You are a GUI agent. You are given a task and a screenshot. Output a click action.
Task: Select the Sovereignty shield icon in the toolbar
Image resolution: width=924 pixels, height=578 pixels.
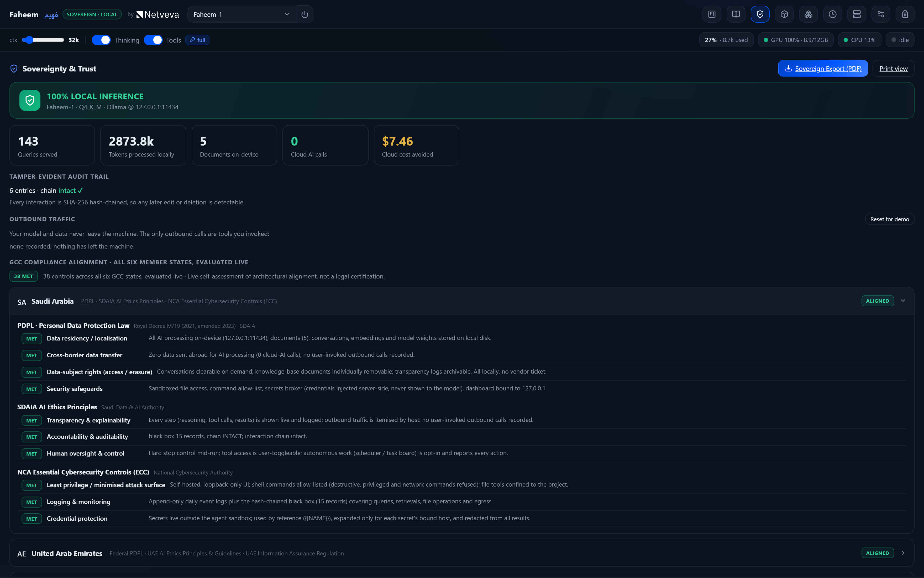point(760,14)
